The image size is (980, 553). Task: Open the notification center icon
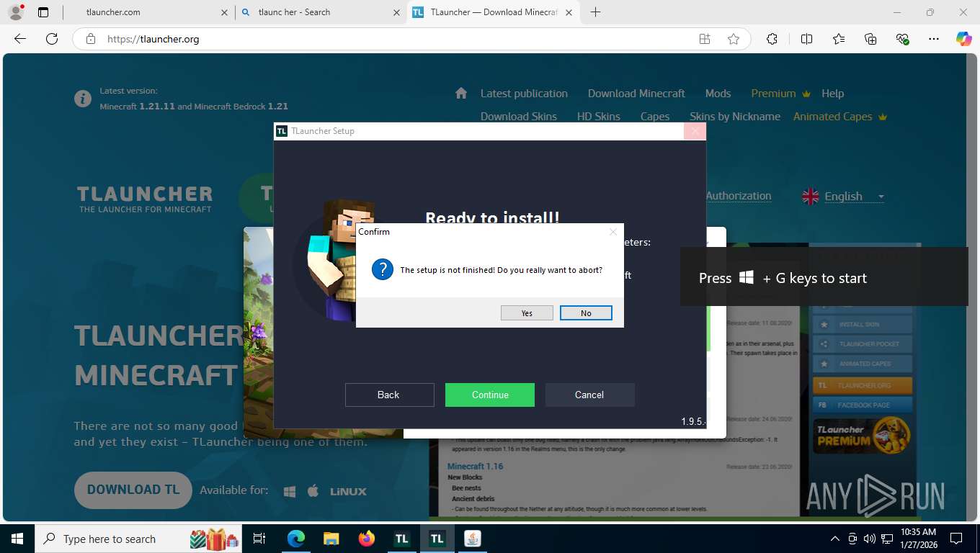(956, 539)
